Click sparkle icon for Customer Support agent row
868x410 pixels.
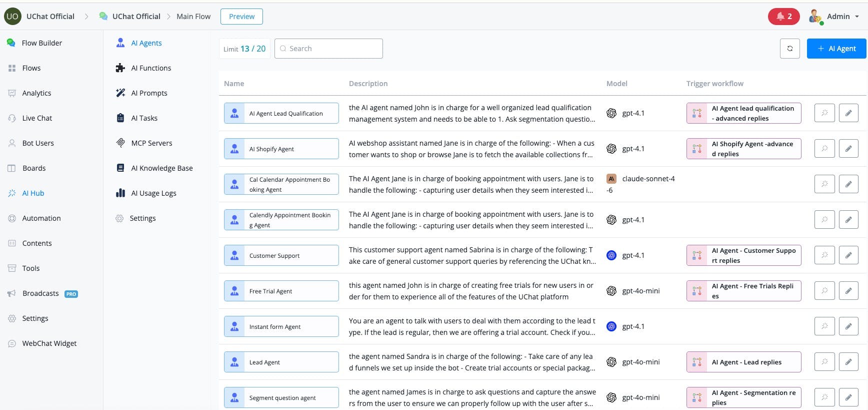[824, 255]
